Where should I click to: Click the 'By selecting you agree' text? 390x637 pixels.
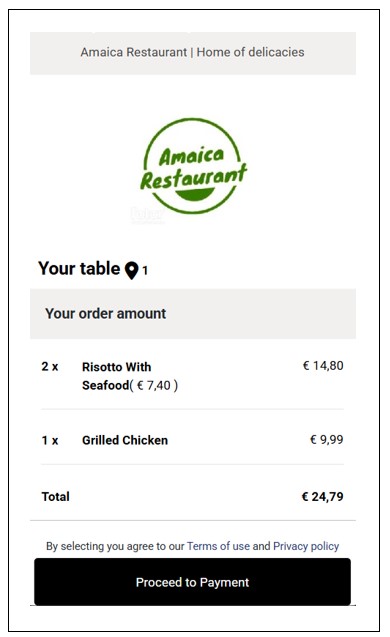pyautogui.click(x=115, y=546)
